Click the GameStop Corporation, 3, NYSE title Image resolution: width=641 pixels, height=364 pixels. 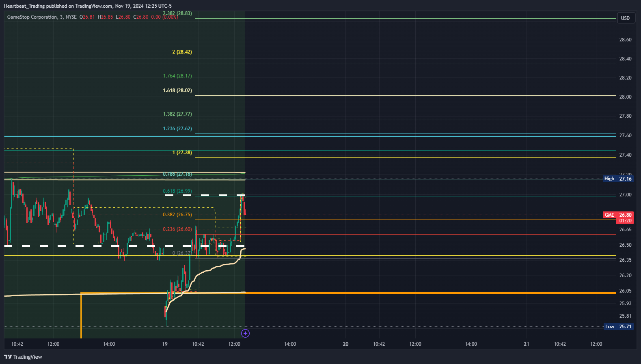(42, 17)
